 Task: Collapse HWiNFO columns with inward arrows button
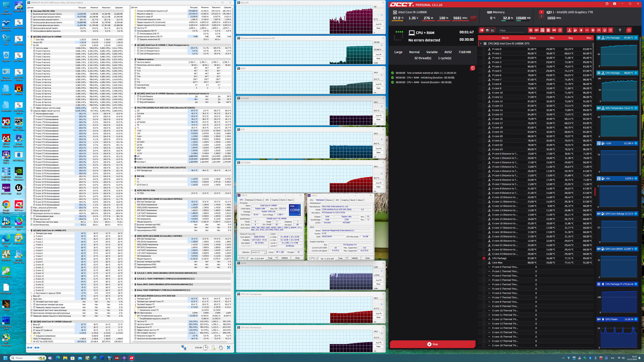(37, 347)
